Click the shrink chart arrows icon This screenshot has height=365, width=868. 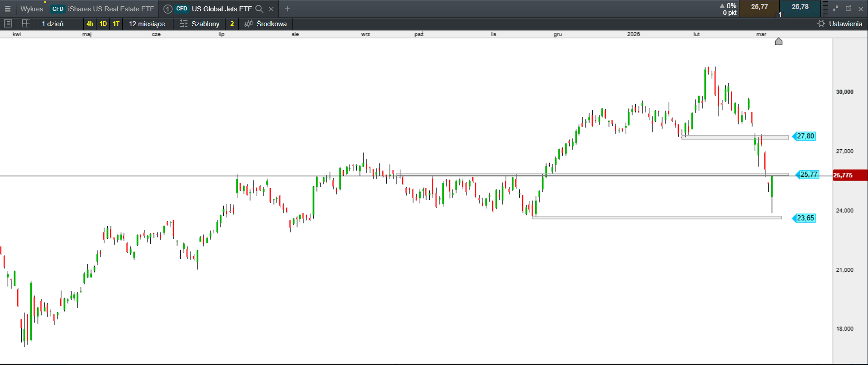[x=835, y=9]
